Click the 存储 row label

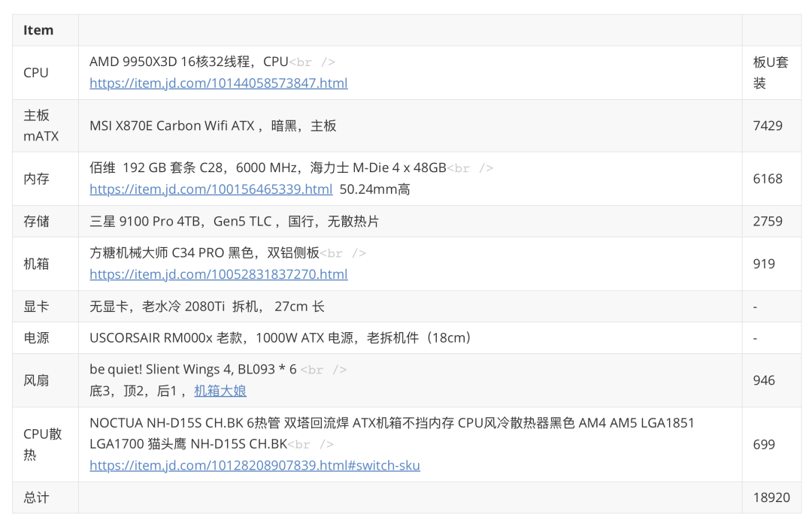[36, 222]
